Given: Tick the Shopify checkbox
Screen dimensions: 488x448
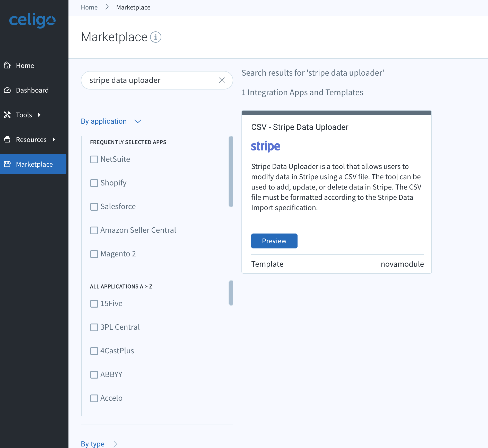Looking at the screenshot, I should [94, 183].
